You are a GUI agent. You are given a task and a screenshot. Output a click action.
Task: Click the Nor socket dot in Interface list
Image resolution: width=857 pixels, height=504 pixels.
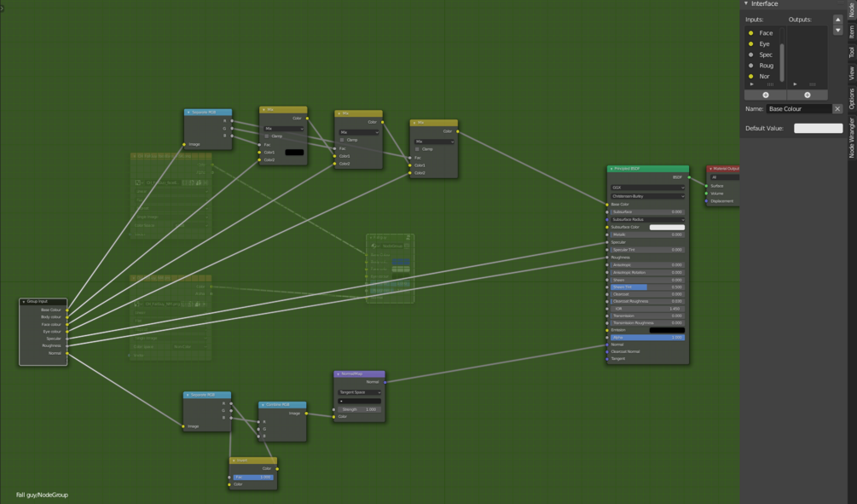[x=750, y=77]
